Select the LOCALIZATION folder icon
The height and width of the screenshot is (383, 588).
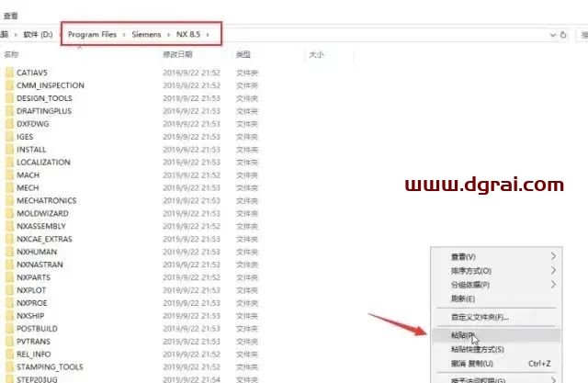pyautogui.click(x=10, y=162)
